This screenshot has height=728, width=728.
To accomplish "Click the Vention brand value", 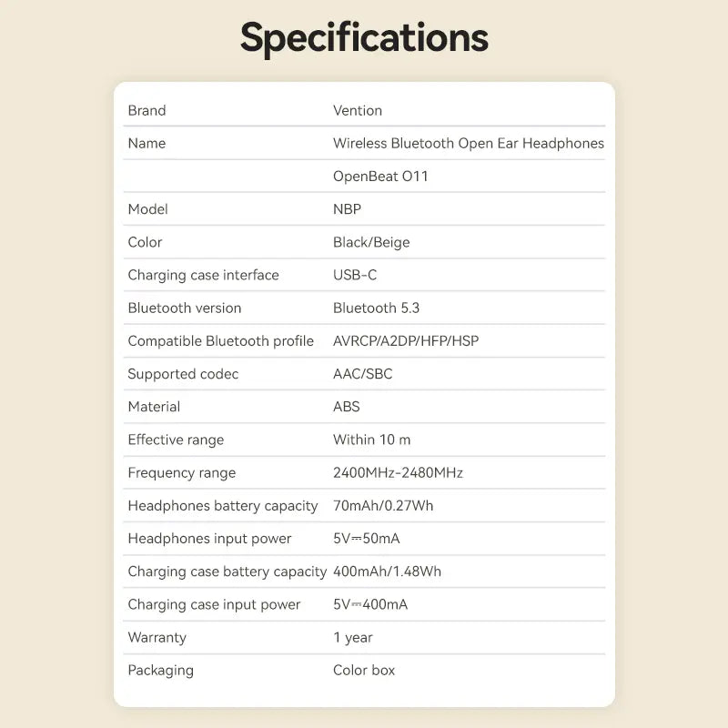I will coord(358,110).
